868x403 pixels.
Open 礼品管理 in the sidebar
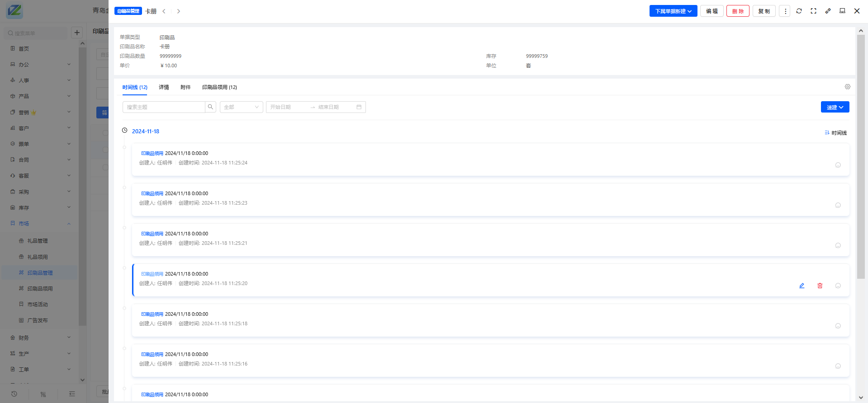click(38, 241)
